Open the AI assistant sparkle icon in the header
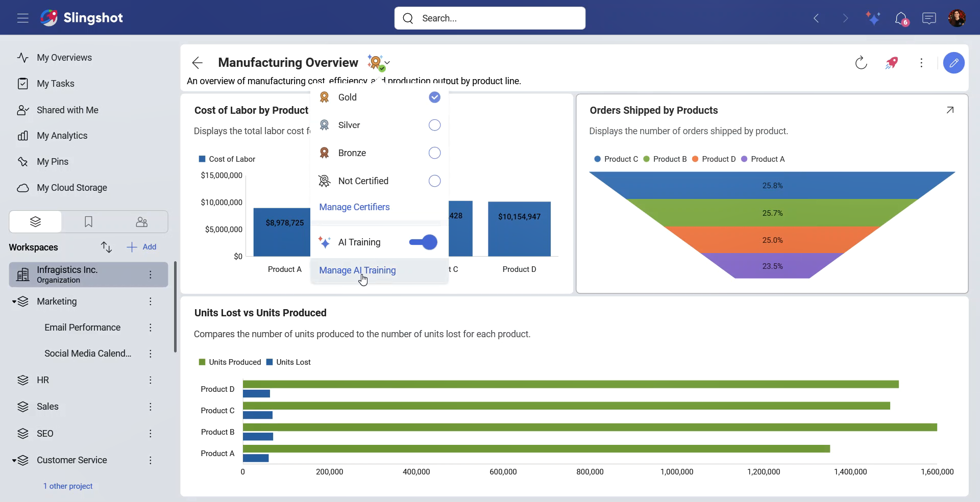The image size is (980, 502). tap(873, 18)
